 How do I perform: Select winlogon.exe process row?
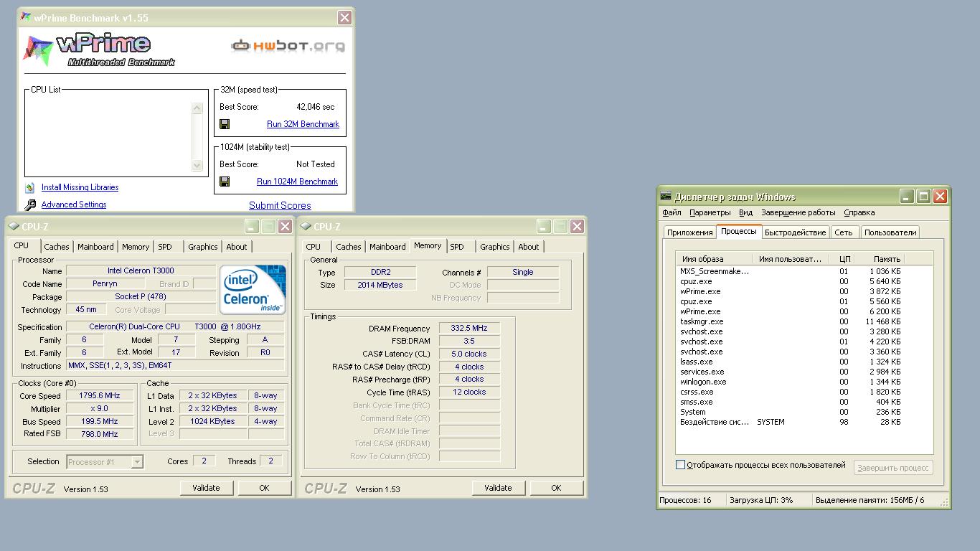791,382
